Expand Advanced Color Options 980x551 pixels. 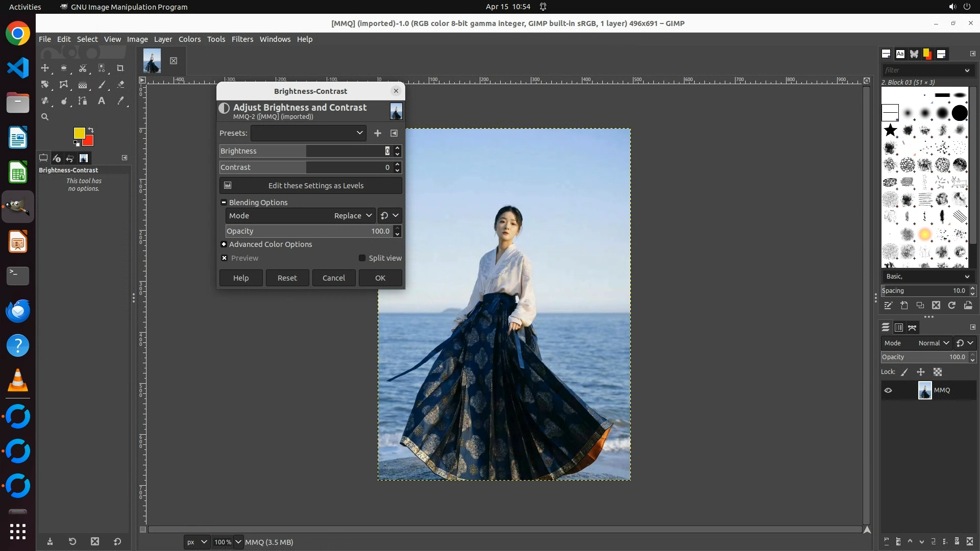[x=224, y=244]
